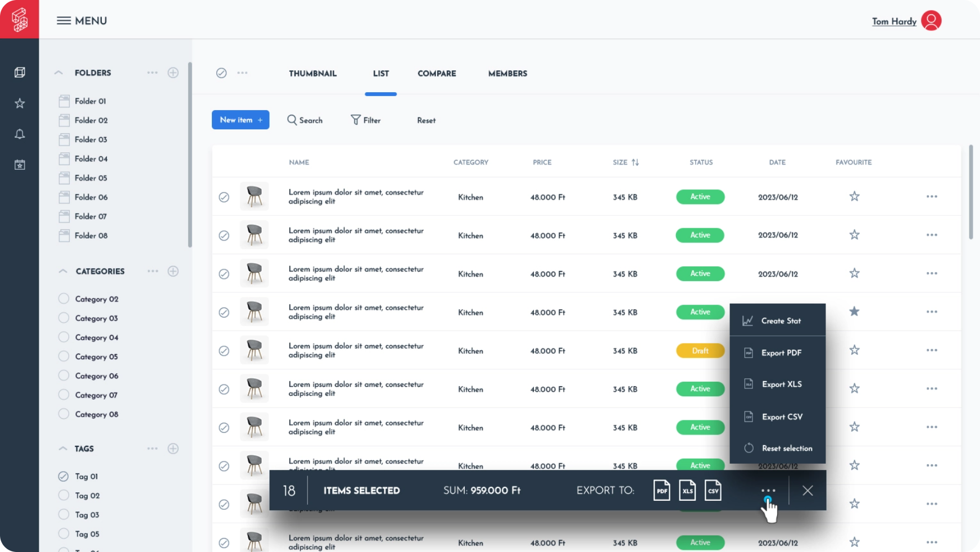Collapse the Tags section
The width and height of the screenshot is (980, 552).
pos(63,449)
